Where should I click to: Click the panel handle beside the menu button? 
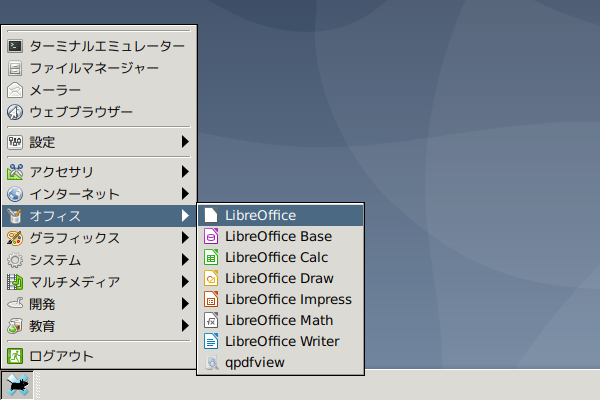pos(38,385)
